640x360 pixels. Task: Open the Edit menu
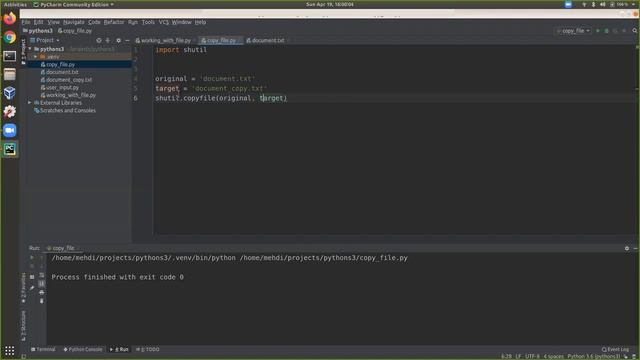(x=38, y=22)
